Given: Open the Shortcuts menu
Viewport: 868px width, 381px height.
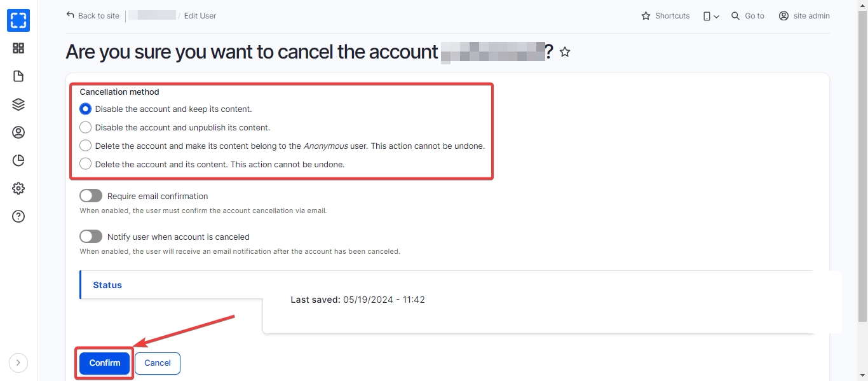Looking at the screenshot, I should 665,16.
